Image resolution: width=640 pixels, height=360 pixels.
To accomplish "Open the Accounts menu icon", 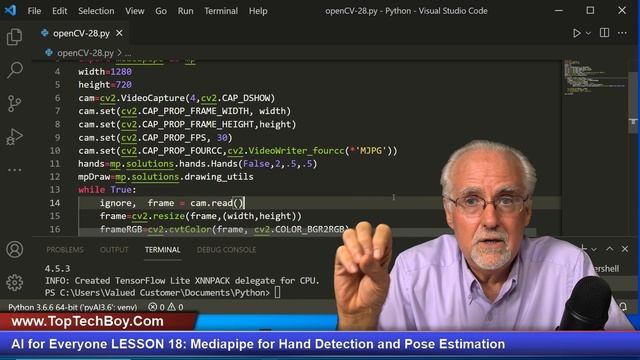I will (15, 249).
